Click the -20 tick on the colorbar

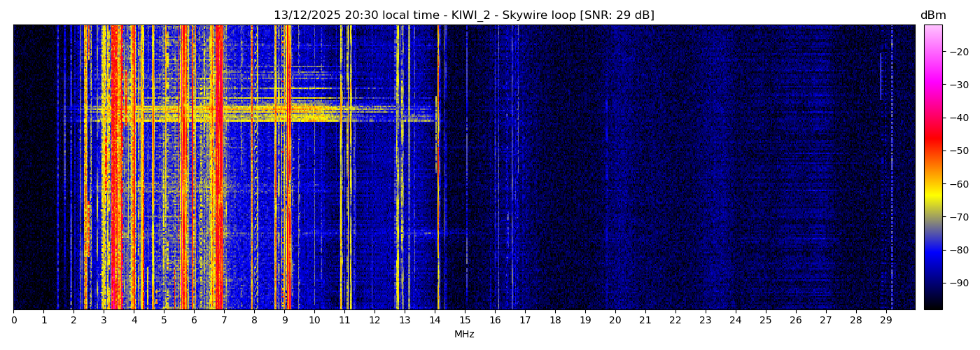click(956, 52)
